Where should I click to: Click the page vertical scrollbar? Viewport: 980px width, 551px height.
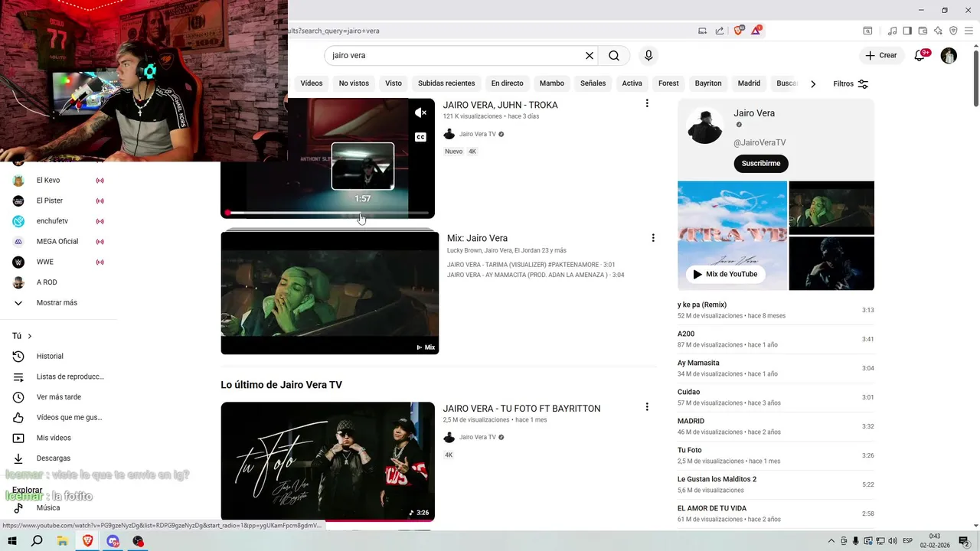pyautogui.click(x=975, y=77)
